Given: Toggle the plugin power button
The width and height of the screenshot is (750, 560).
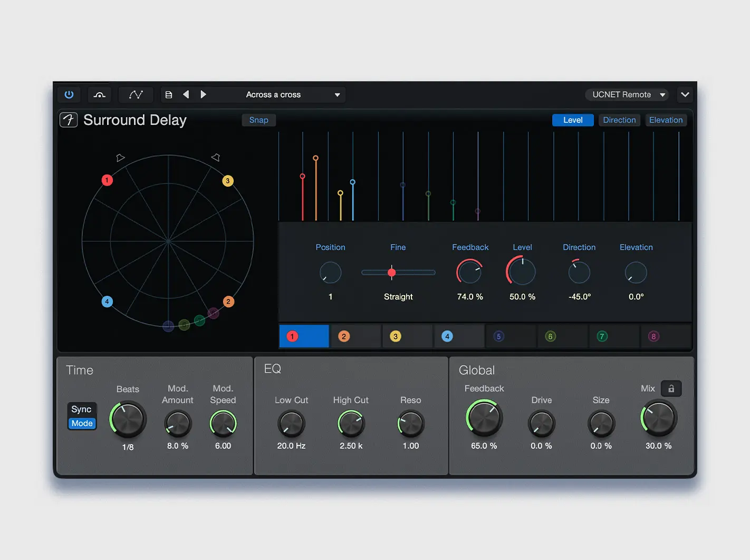Looking at the screenshot, I should pyautogui.click(x=69, y=94).
